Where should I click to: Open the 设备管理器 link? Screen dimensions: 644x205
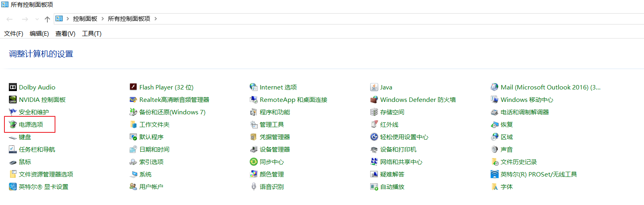(275, 150)
